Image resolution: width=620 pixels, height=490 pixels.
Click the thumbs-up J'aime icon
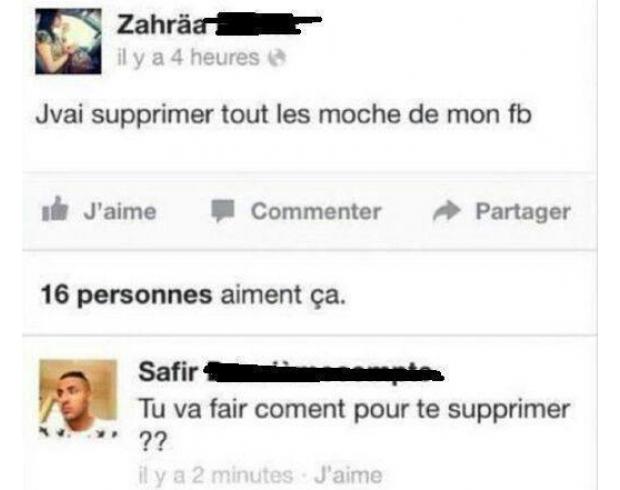(x=55, y=209)
